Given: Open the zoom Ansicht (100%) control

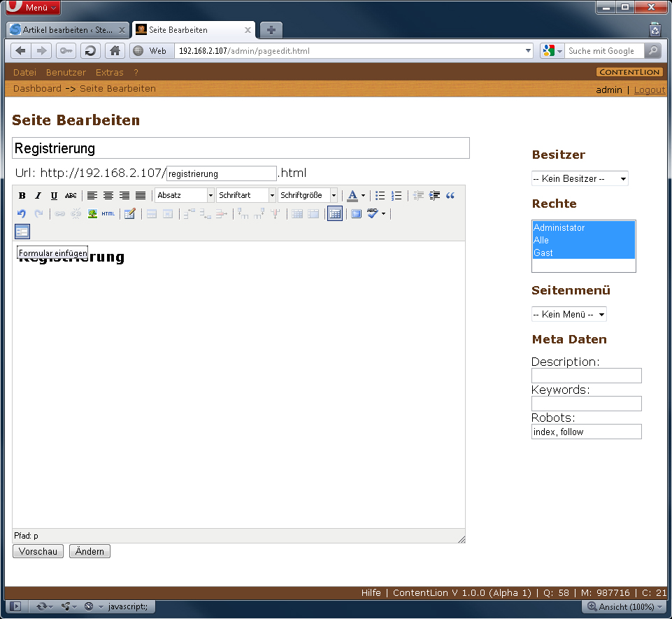Looking at the screenshot, I should pos(626,607).
